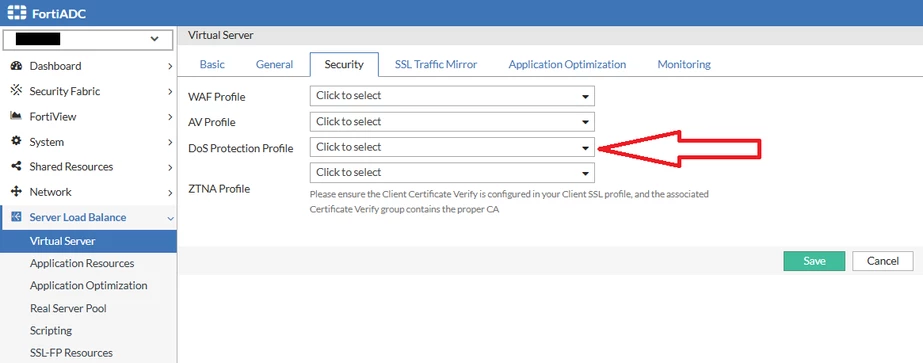
Task: Switch to the General tab
Action: tap(274, 64)
